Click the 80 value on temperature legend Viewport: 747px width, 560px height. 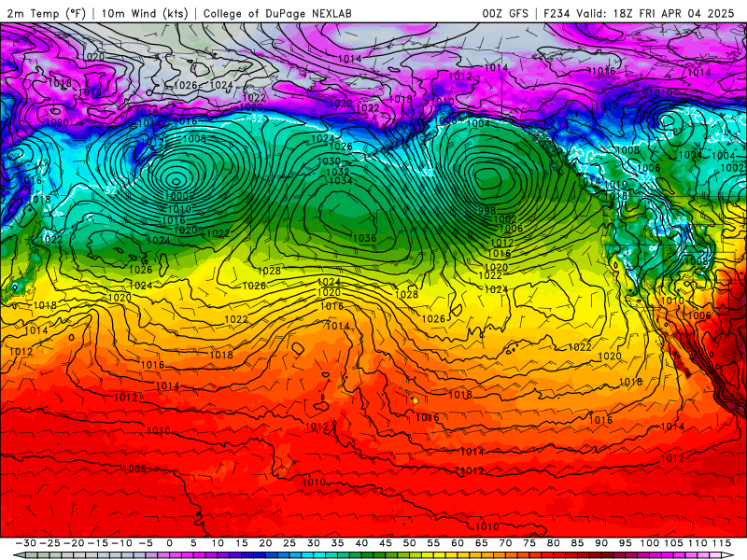[x=553, y=543]
